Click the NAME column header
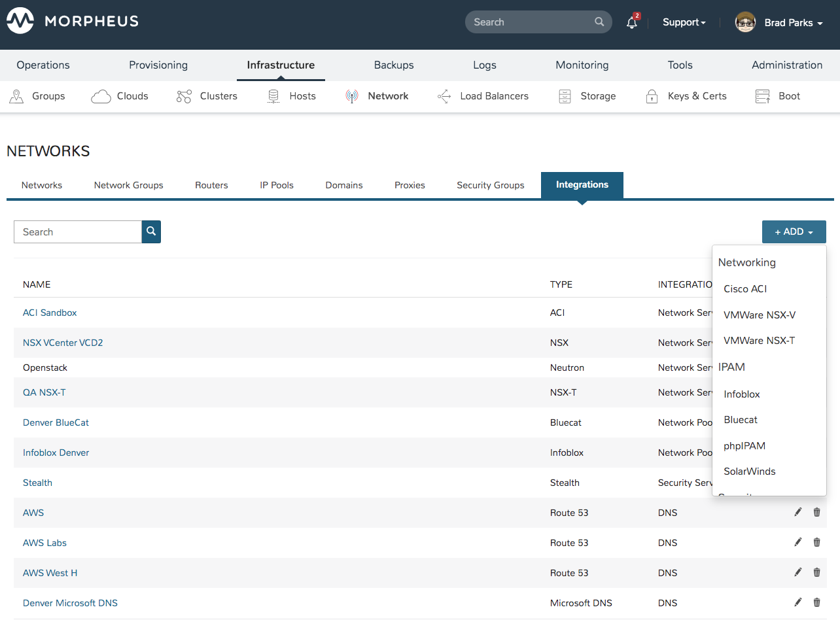 [x=37, y=284]
